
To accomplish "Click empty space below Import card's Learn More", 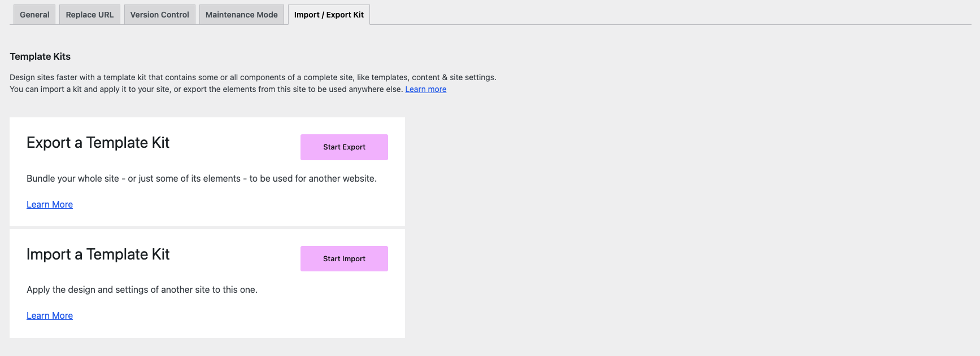I will 207,329.
